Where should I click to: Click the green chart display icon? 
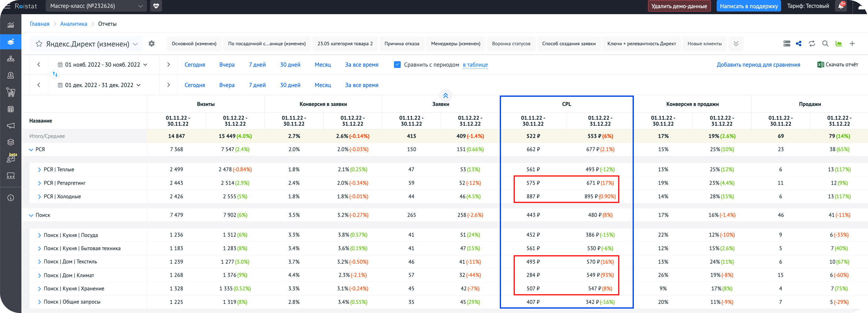839,44
